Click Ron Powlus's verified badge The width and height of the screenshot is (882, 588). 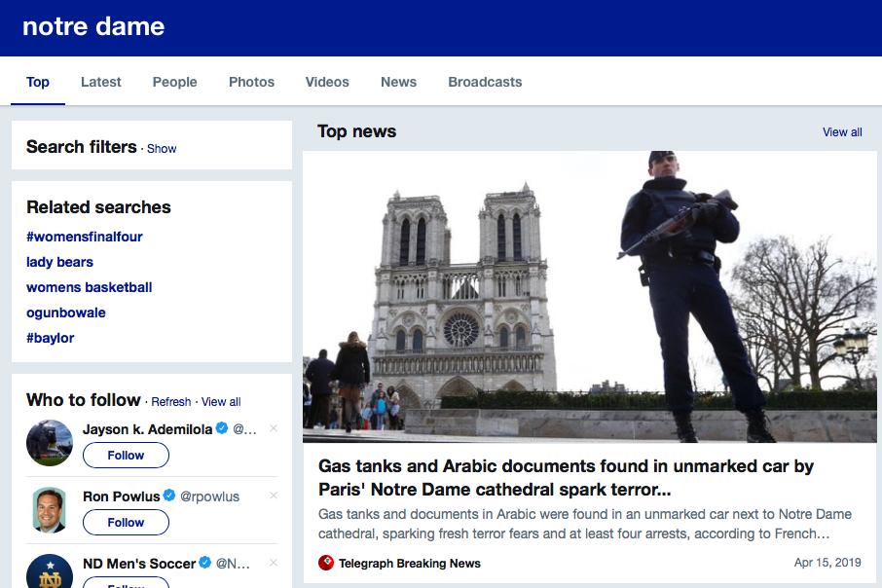168,496
